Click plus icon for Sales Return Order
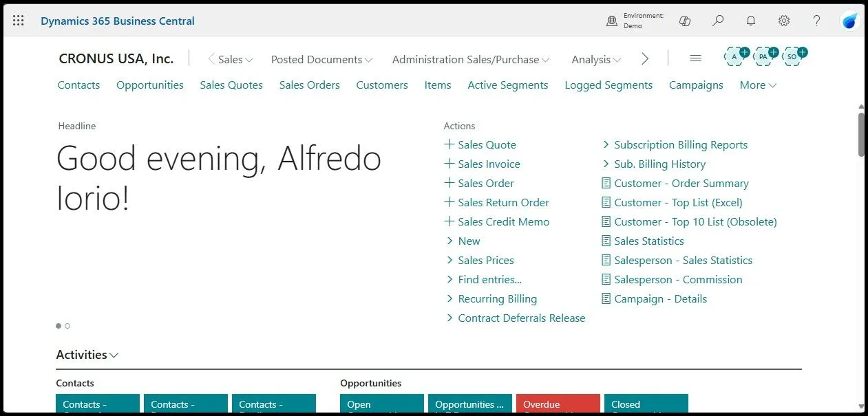This screenshot has width=868, height=416. [449, 202]
